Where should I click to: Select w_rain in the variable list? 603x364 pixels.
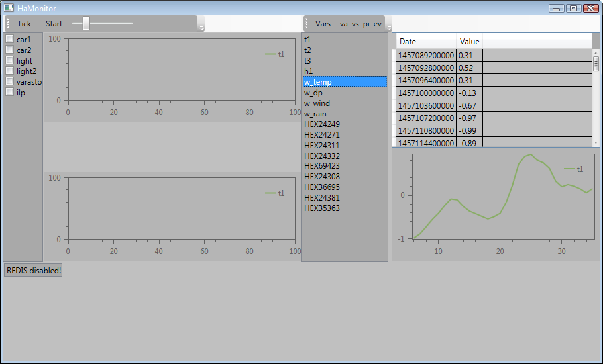(x=345, y=114)
